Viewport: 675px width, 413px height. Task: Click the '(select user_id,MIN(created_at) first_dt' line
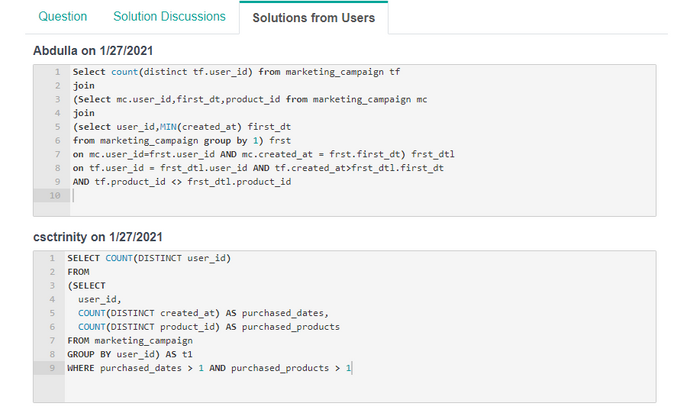coord(181,127)
